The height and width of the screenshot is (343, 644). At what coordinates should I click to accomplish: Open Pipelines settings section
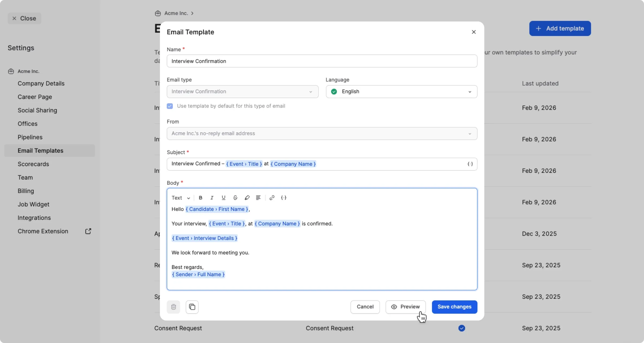coord(30,137)
